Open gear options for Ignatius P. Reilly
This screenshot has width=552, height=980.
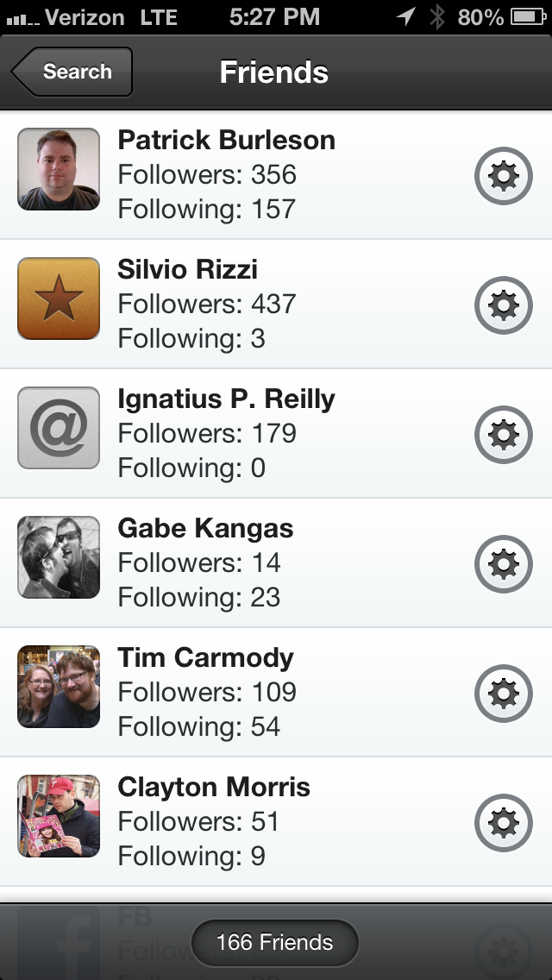503,435
